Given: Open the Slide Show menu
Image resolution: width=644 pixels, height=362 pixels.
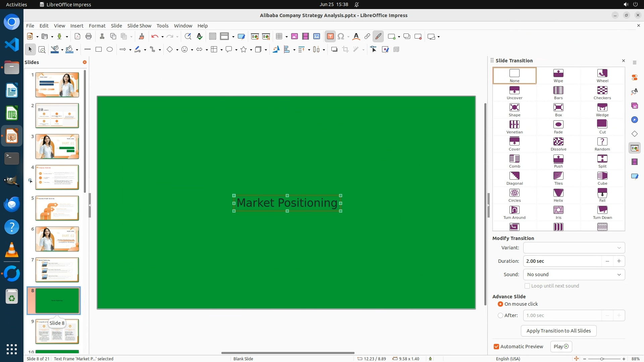Looking at the screenshot, I should [139, 25].
